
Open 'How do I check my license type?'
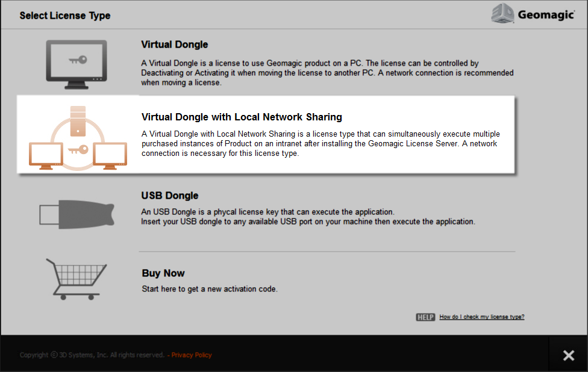pyautogui.click(x=482, y=317)
